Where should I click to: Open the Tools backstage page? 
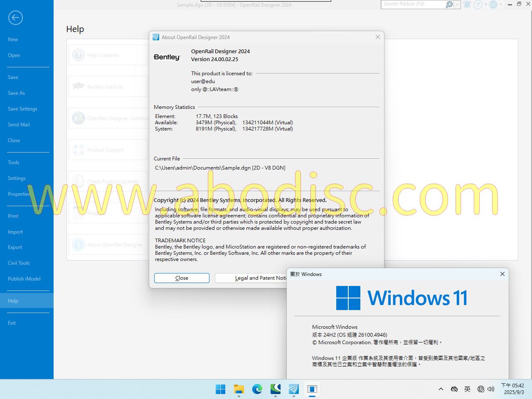click(x=13, y=163)
